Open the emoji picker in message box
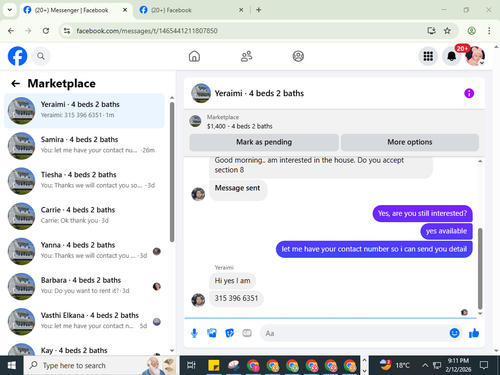 point(454,333)
